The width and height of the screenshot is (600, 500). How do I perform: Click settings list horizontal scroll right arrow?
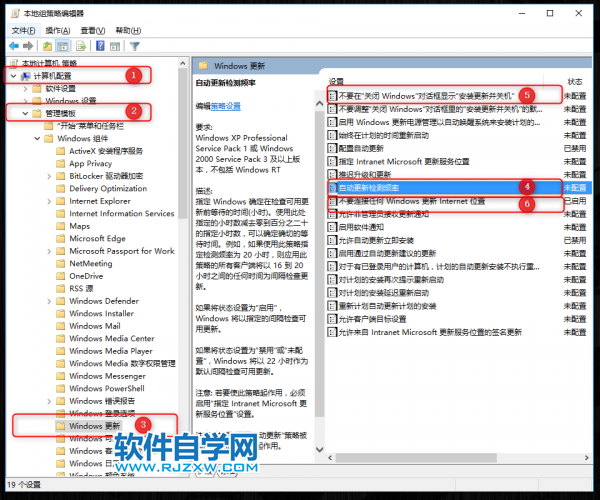tap(586, 458)
